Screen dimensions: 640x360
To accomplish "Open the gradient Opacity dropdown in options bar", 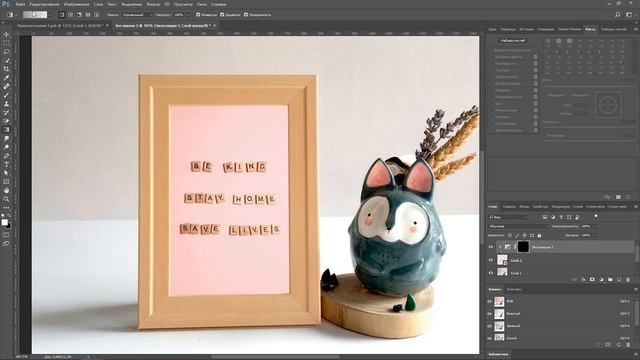I will 187,15.
